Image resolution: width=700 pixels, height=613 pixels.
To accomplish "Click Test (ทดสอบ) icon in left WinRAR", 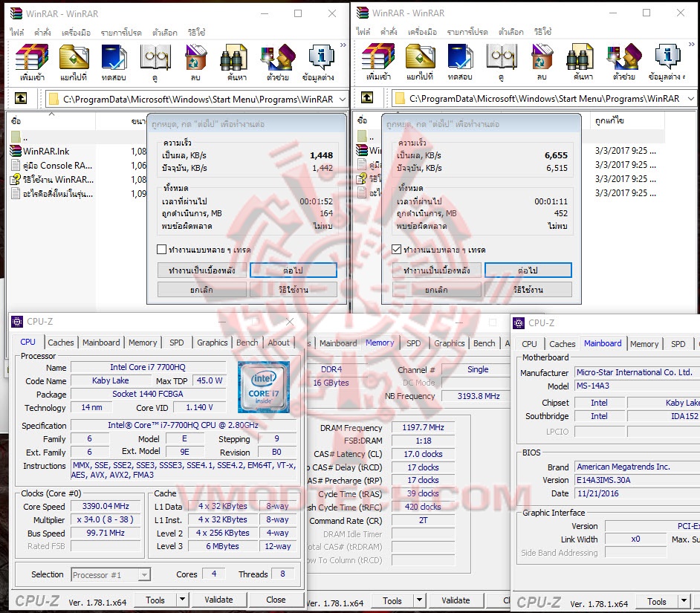I will click(114, 57).
